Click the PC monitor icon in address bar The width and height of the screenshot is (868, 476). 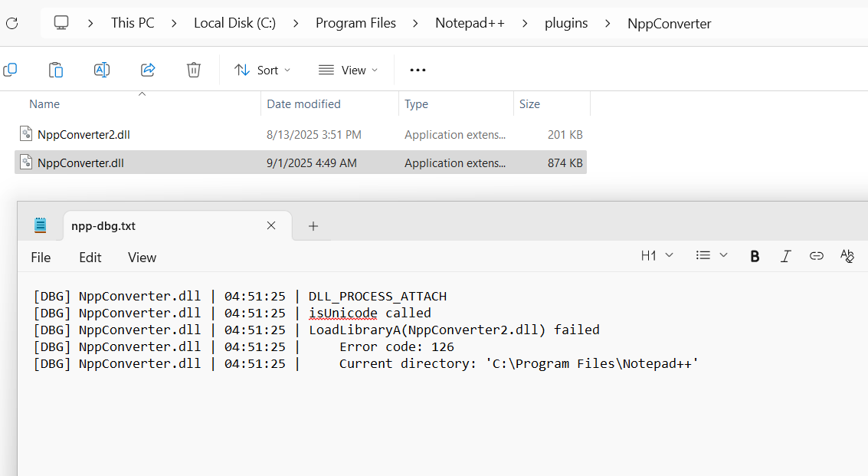[61, 23]
